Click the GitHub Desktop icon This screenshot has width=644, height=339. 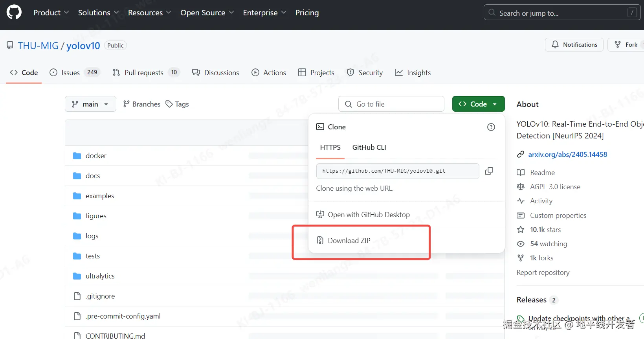tap(320, 214)
